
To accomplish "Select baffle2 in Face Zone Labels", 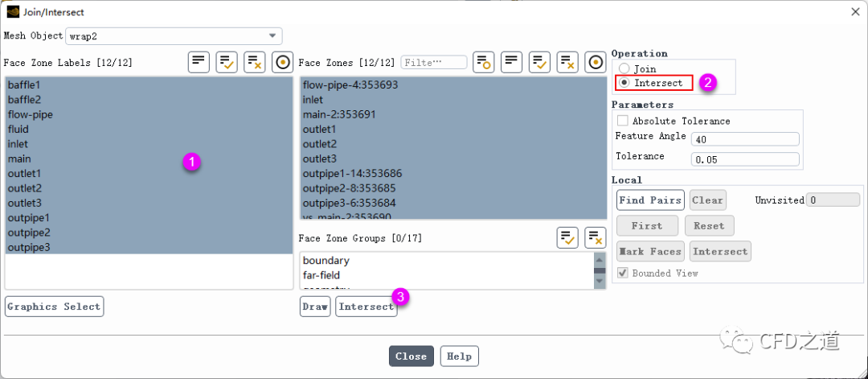I will click(149, 100).
